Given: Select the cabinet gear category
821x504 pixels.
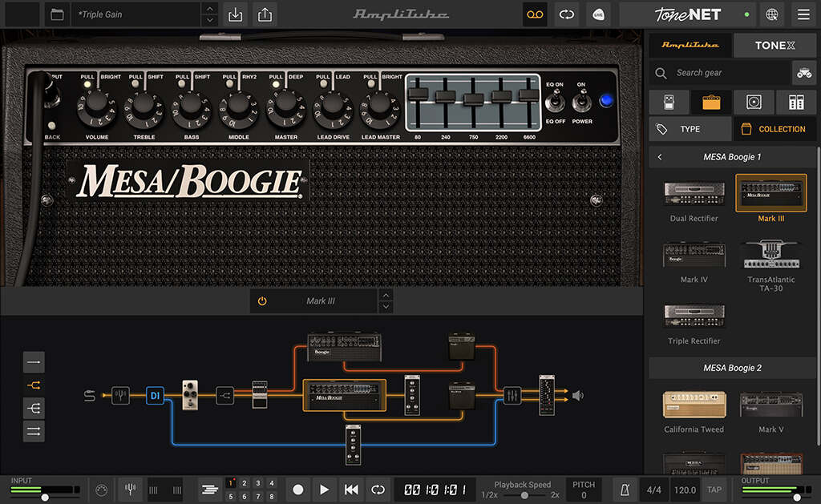Looking at the screenshot, I should pos(754,102).
